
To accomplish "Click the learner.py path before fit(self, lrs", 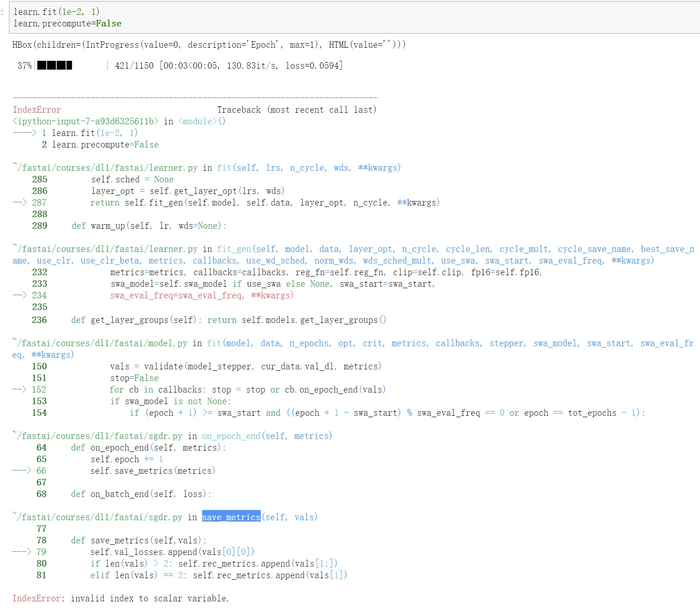I will click(x=107, y=168).
